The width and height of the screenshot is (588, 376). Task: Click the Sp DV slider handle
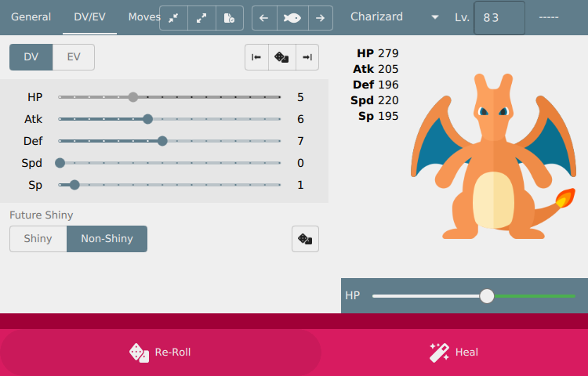pyautogui.click(x=74, y=185)
